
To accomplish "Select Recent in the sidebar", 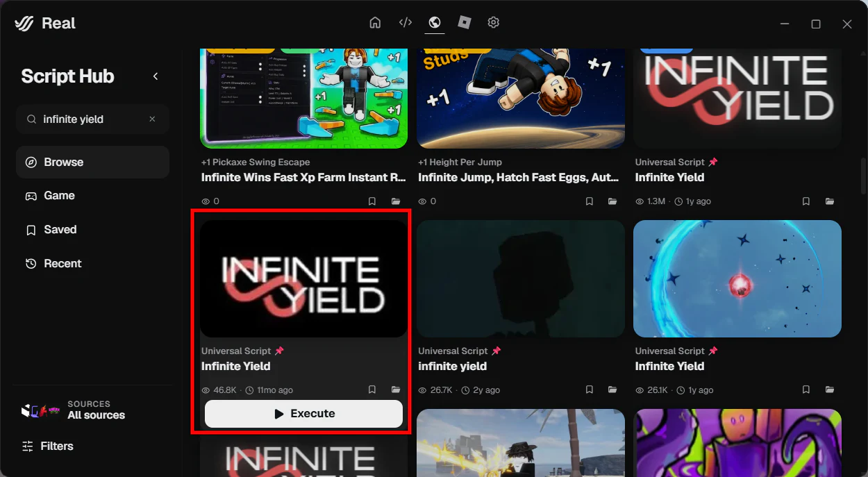I will coord(92,264).
